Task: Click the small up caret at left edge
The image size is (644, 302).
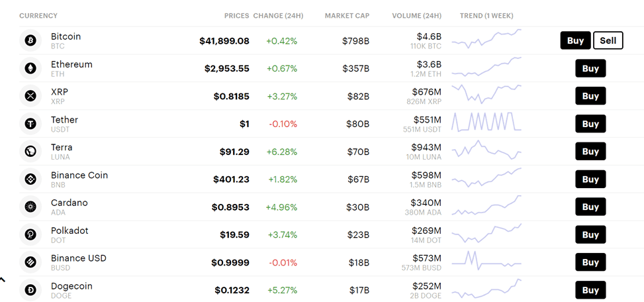Action: pos(3,279)
